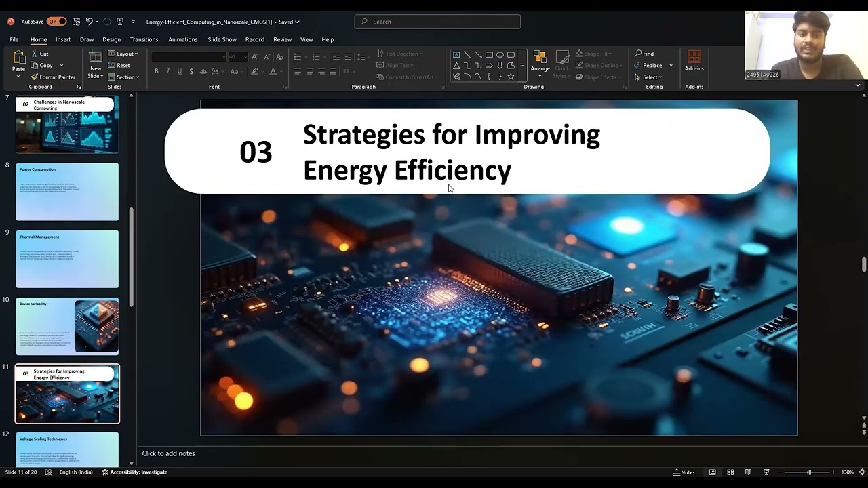Image resolution: width=868 pixels, height=488 pixels.
Task: Switch to Reading View icon
Action: pos(748,472)
